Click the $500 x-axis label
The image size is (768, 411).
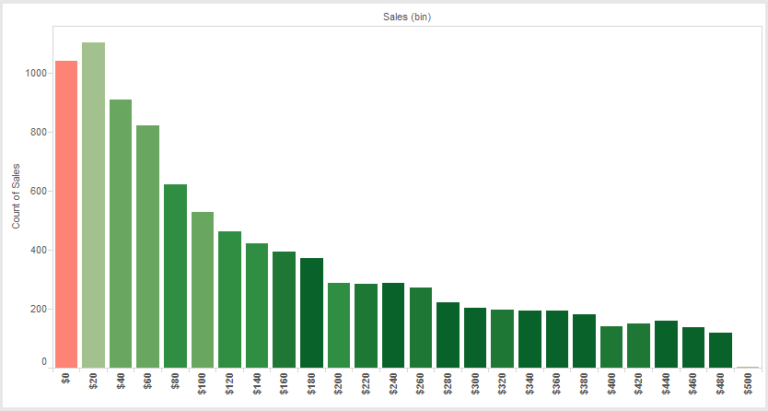(x=748, y=383)
